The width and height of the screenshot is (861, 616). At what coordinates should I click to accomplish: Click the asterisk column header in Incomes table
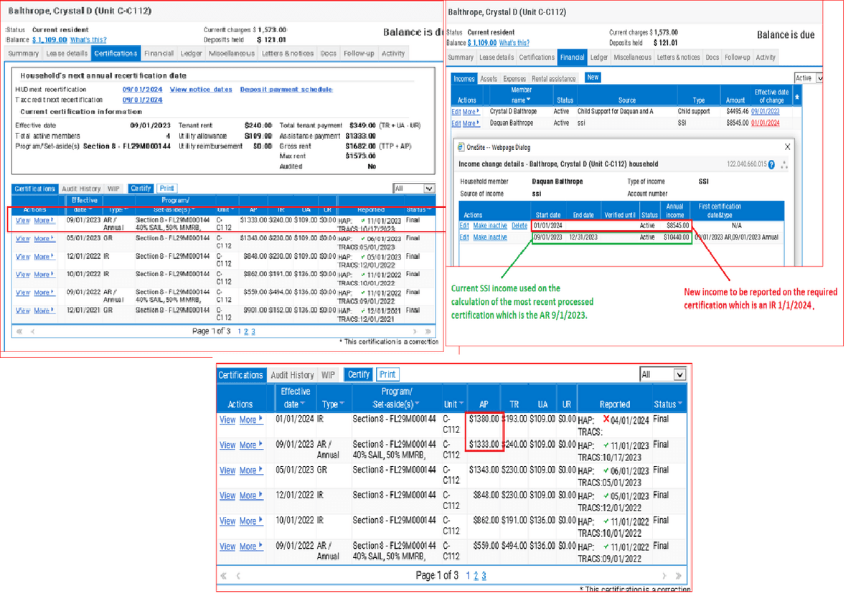[x=796, y=96]
